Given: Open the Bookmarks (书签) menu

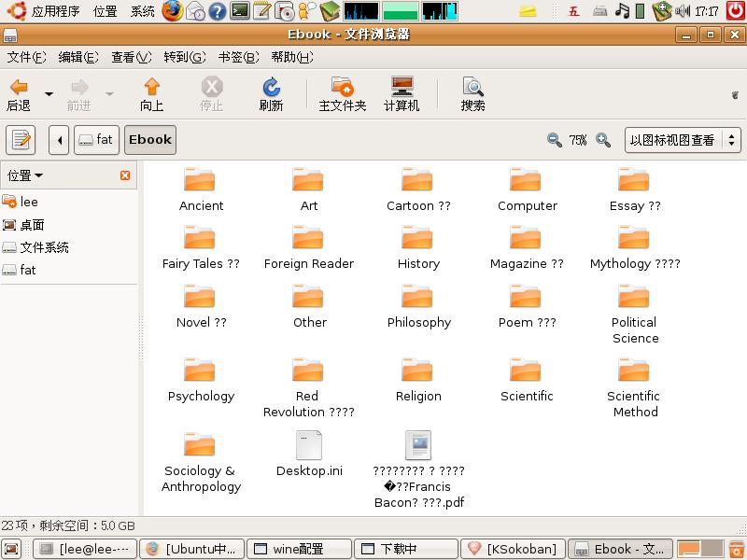Looking at the screenshot, I should pos(238,57).
